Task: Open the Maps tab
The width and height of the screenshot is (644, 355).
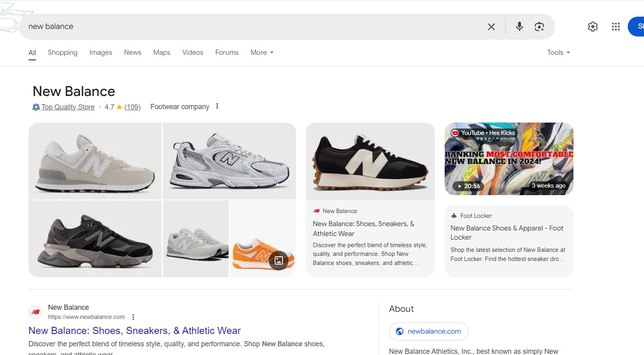Action: click(x=162, y=52)
